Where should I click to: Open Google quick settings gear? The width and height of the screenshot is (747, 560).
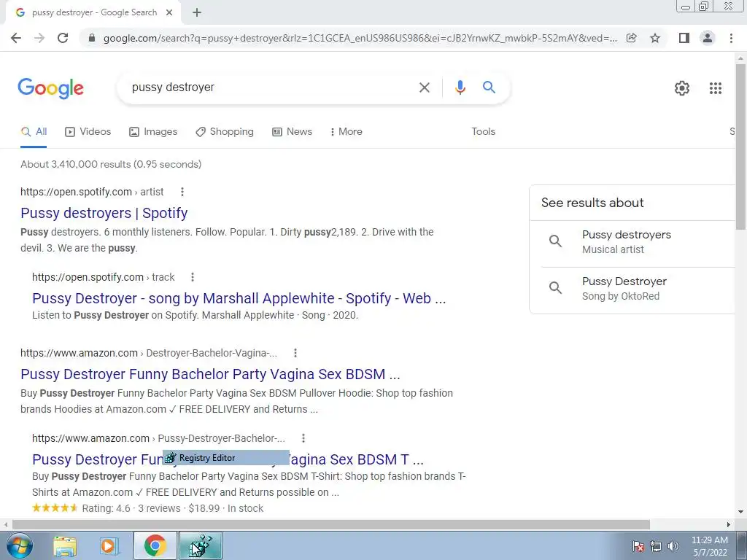coord(682,88)
